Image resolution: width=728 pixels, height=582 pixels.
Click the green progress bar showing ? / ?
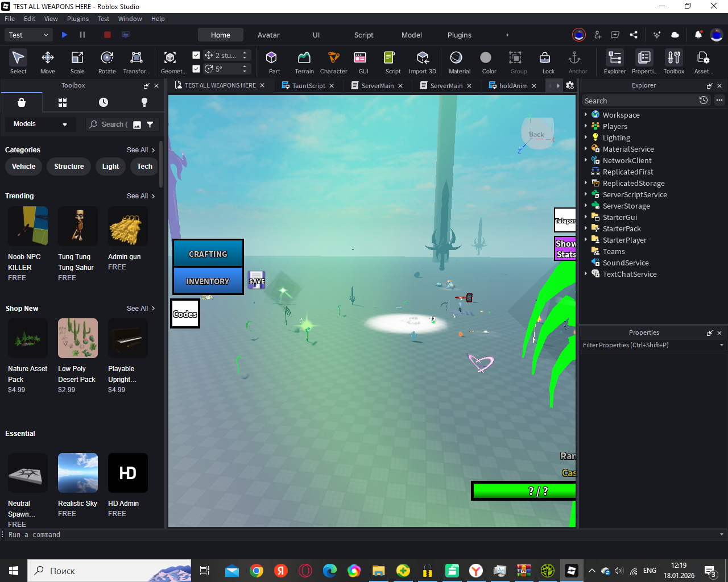tap(524, 491)
